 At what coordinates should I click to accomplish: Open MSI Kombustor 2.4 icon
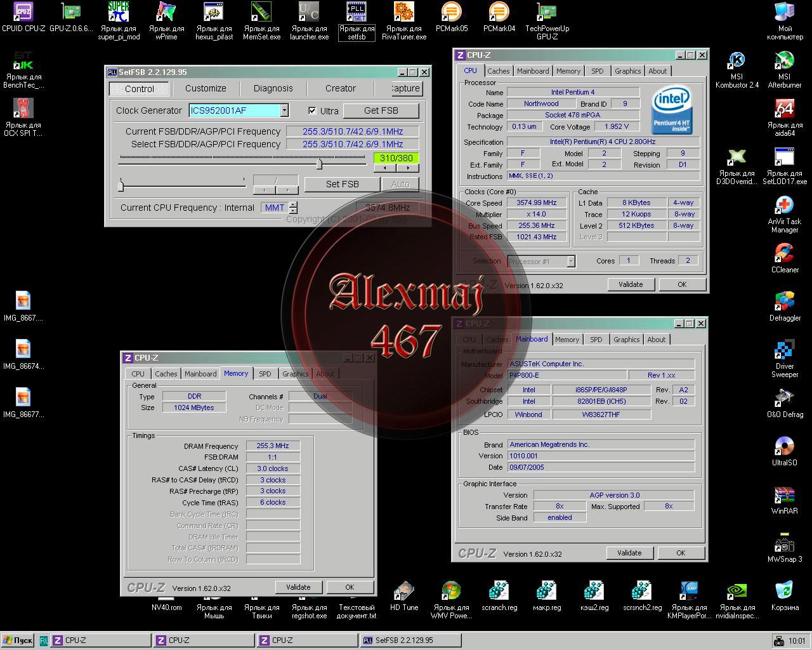(x=737, y=60)
